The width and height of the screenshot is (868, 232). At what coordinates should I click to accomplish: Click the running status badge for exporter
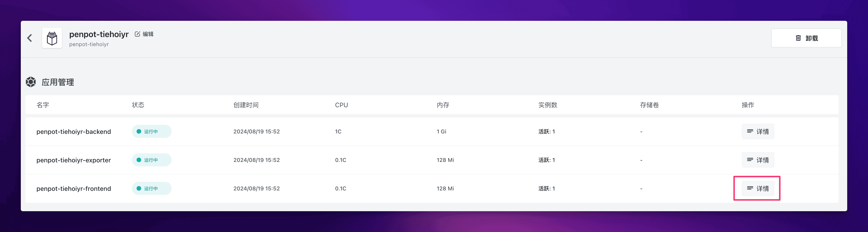(151, 160)
